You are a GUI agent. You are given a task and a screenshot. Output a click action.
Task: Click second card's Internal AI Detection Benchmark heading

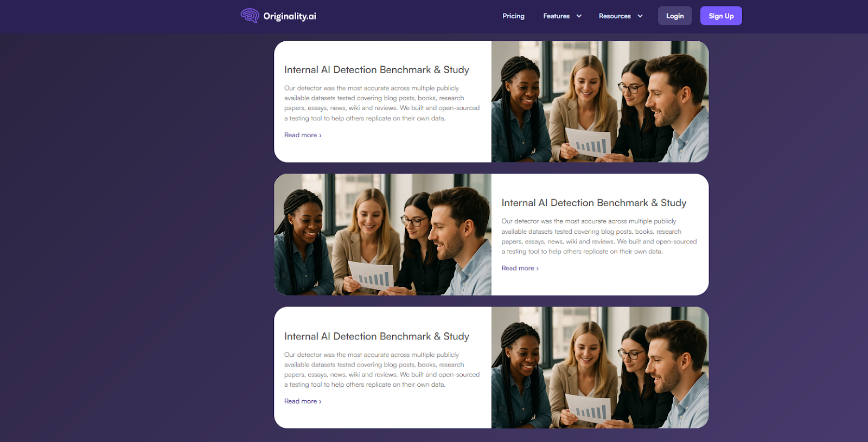click(594, 203)
